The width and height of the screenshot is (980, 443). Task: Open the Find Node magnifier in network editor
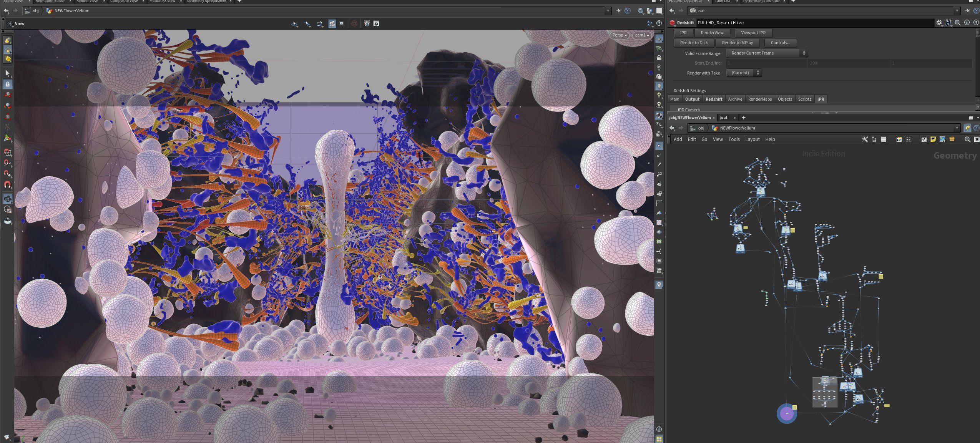tap(967, 139)
